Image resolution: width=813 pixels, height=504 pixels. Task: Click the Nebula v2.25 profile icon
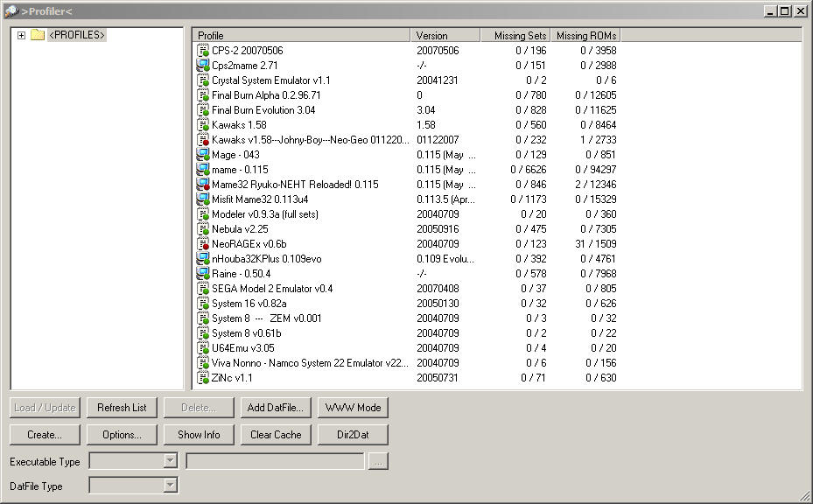203,229
